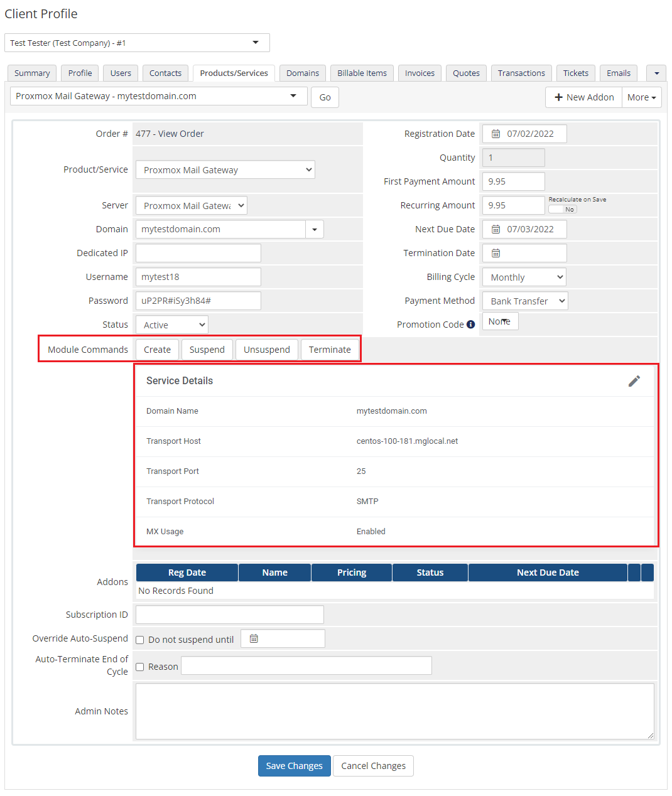
Task: Open the Promotion Code None dropdown
Action: click(501, 321)
